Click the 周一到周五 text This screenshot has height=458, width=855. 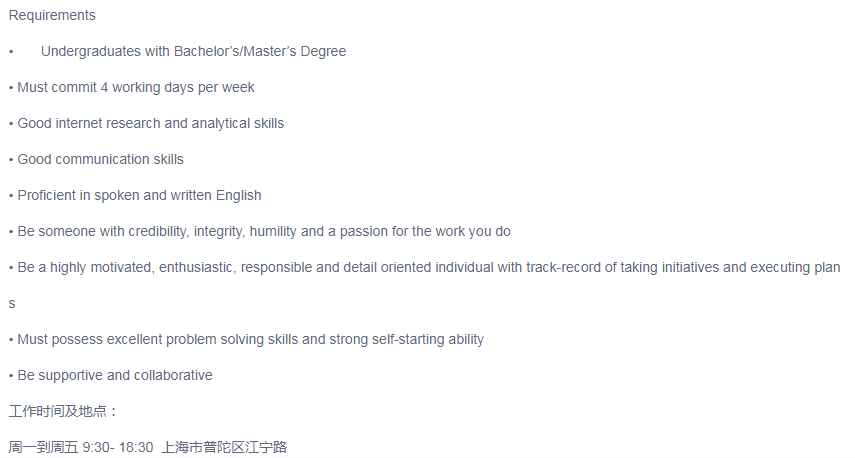43,447
